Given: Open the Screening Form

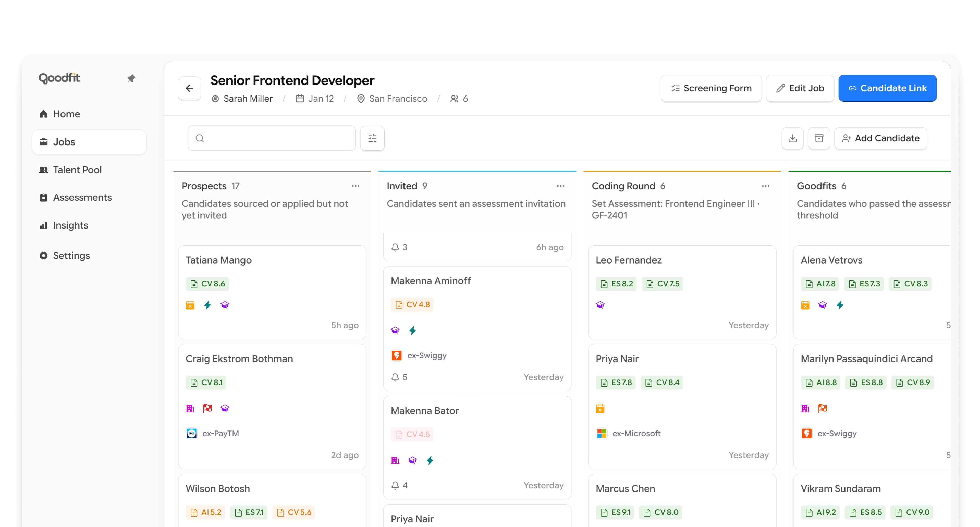Looking at the screenshot, I should click(x=711, y=88).
